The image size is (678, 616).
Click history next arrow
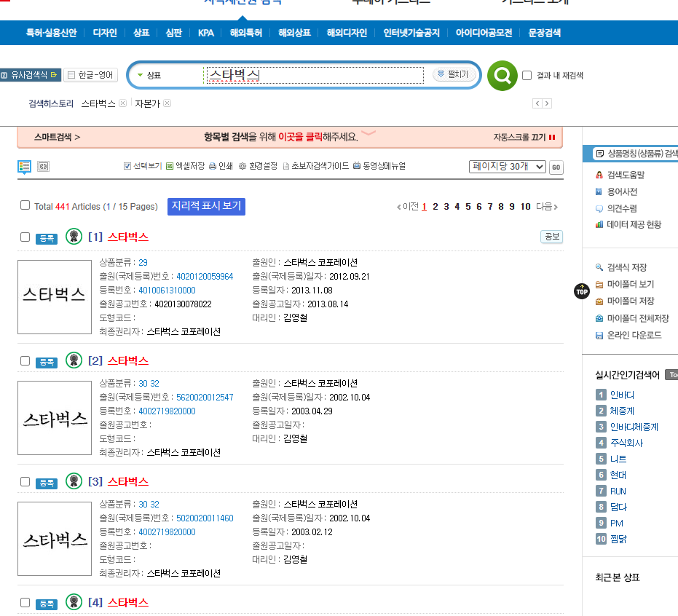[x=547, y=103]
